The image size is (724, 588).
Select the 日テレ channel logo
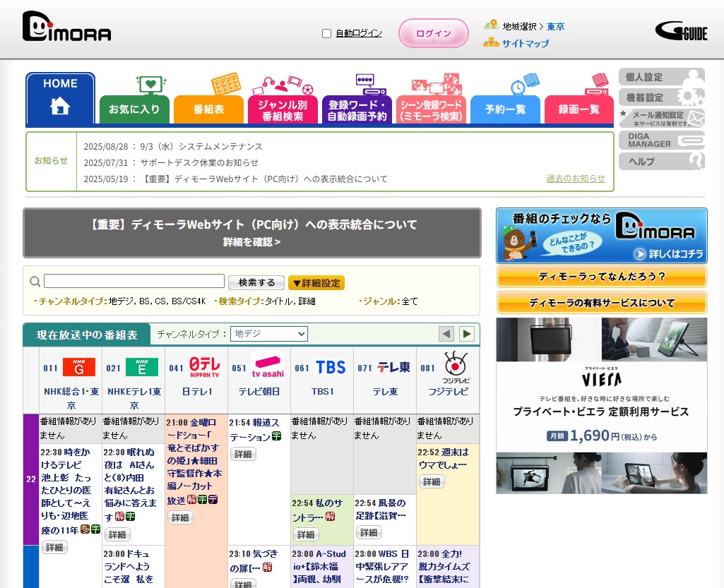pos(204,367)
